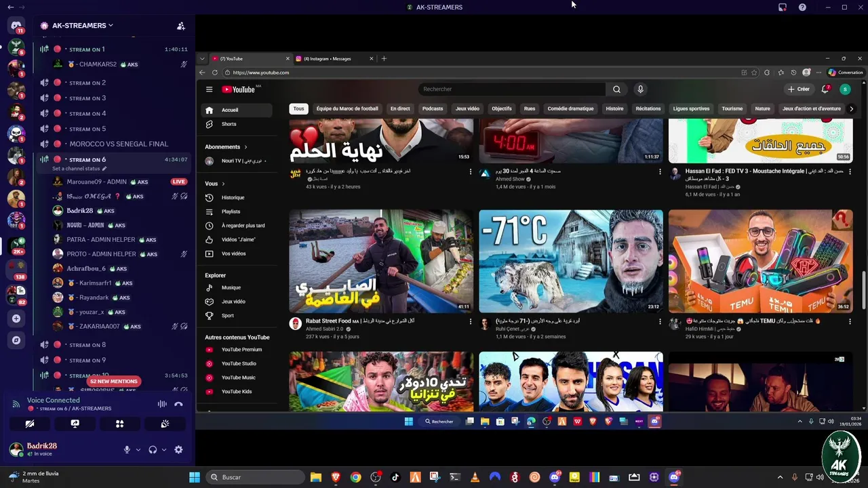Reload the YouTube page

[x=215, y=73]
